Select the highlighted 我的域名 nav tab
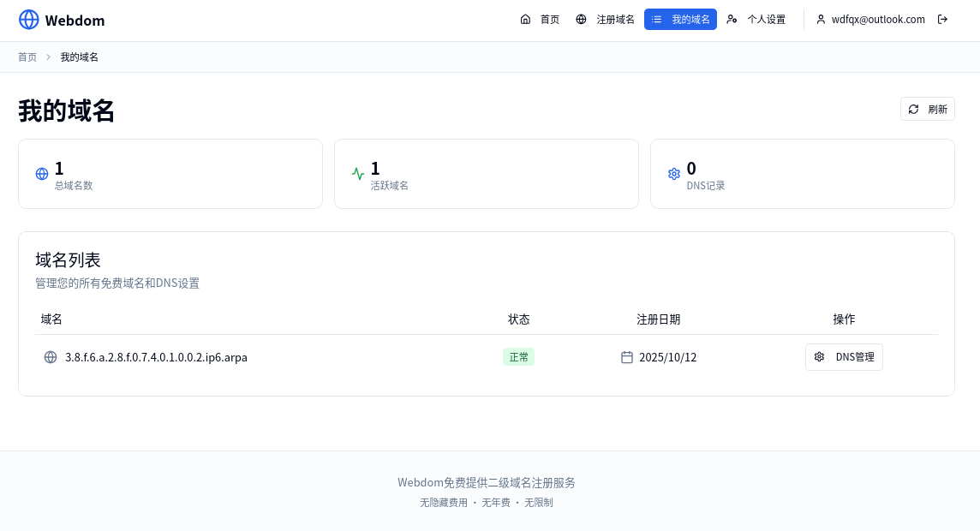This screenshot has height=531, width=980. (680, 19)
